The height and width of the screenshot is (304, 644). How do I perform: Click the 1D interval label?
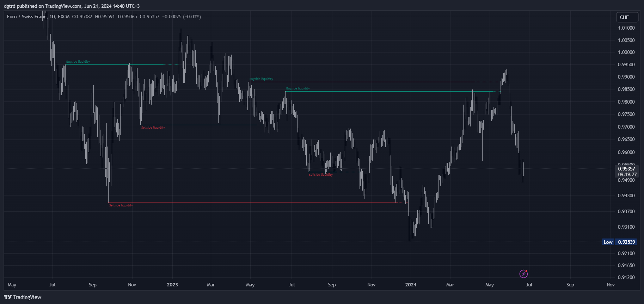(x=53, y=17)
